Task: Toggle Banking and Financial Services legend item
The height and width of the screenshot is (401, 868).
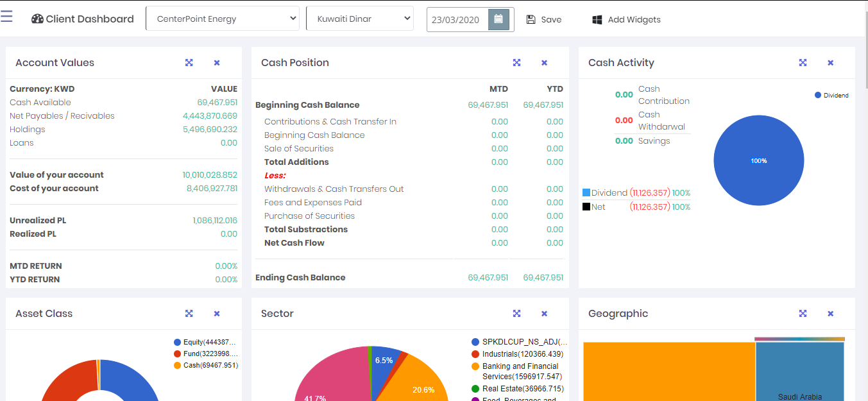Action: (516, 371)
